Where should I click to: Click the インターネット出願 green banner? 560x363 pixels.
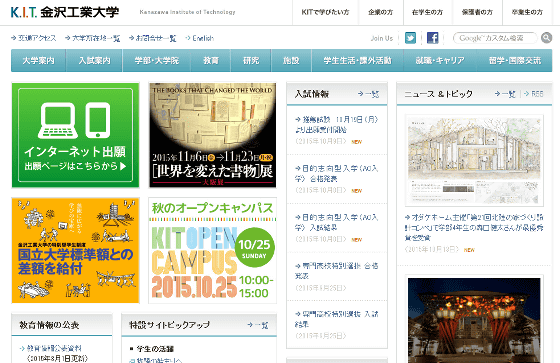tap(75, 135)
